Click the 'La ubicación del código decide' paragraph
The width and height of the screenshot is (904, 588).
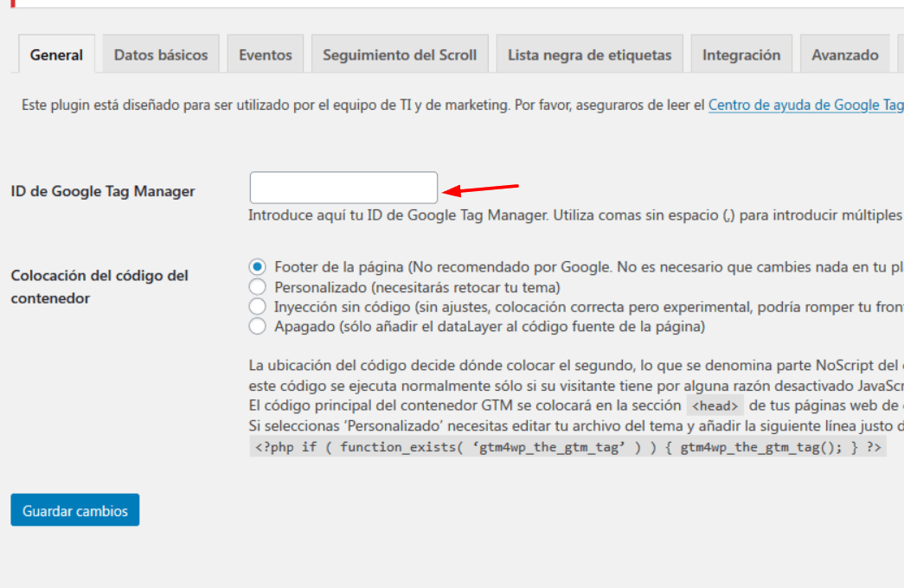click(576, 375)
